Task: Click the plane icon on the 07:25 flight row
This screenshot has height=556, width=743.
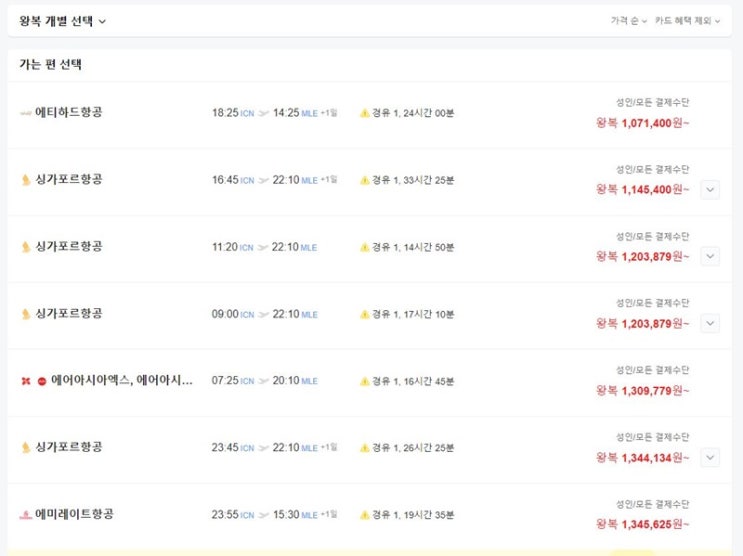Action: click(264, 381)
